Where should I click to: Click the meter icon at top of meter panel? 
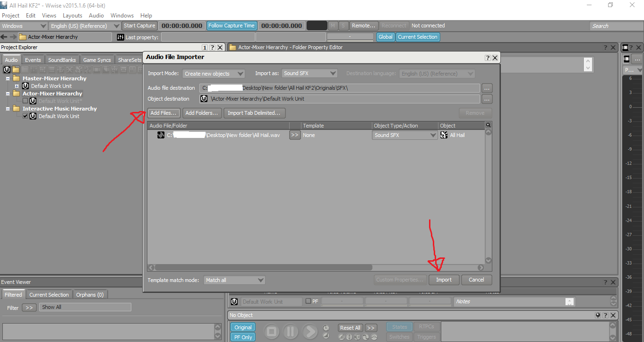point(625,47)
